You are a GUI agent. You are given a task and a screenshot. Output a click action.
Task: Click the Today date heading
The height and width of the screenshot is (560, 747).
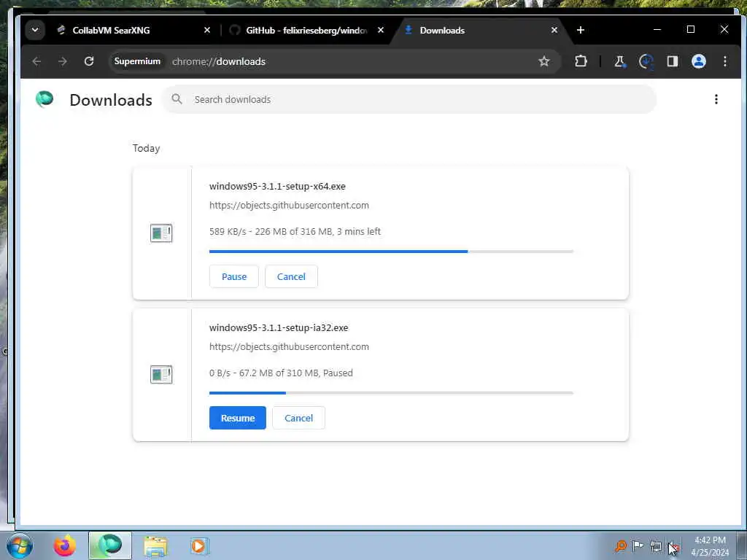[146, 148]
